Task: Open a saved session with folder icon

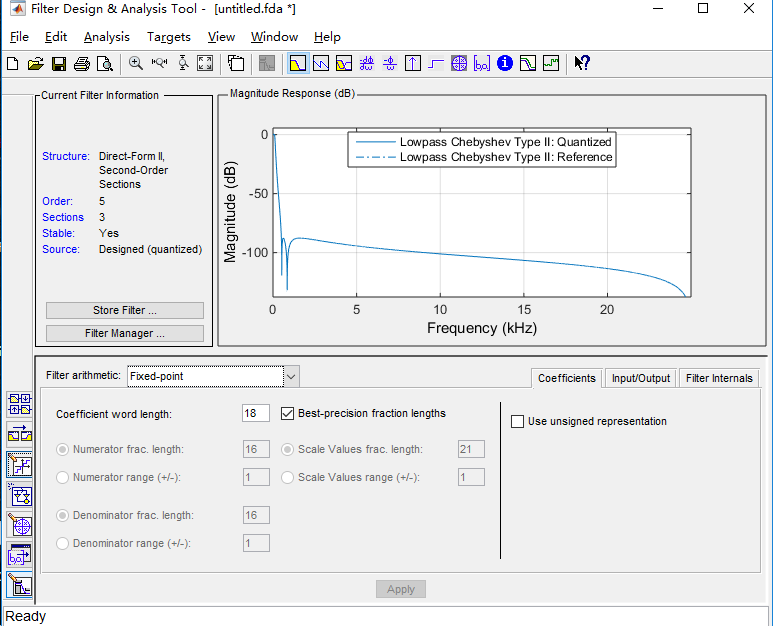Action: (x=35, y=64)
